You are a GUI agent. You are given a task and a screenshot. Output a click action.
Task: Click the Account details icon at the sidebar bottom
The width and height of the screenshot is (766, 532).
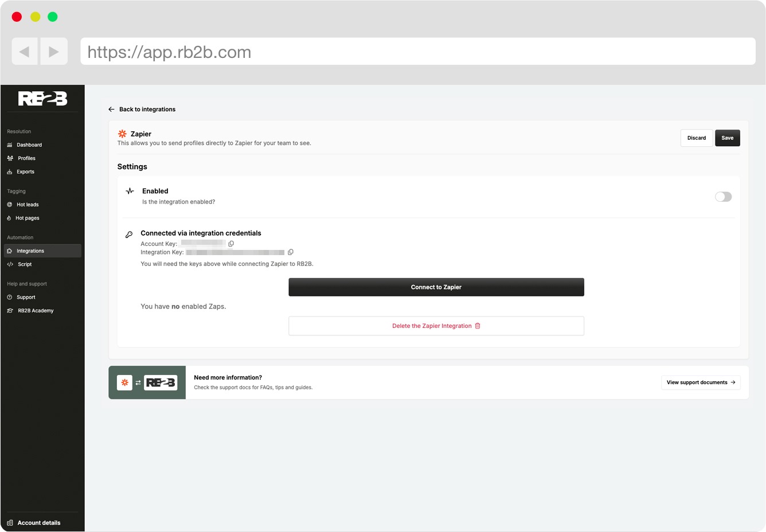click(x=10, y=523)
